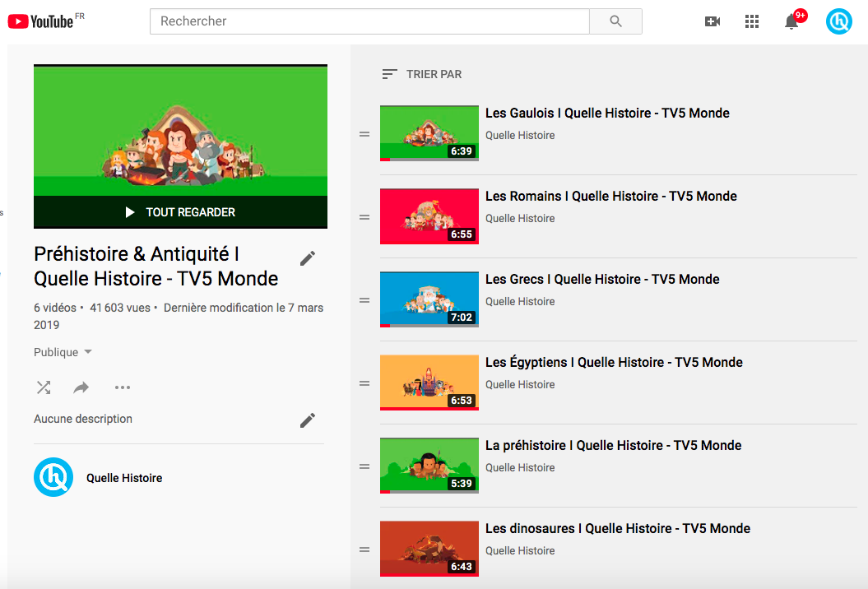Grab the reorder handle for Les Gaulois
This screenshot has height=589, width=868.
click(364, 134)
